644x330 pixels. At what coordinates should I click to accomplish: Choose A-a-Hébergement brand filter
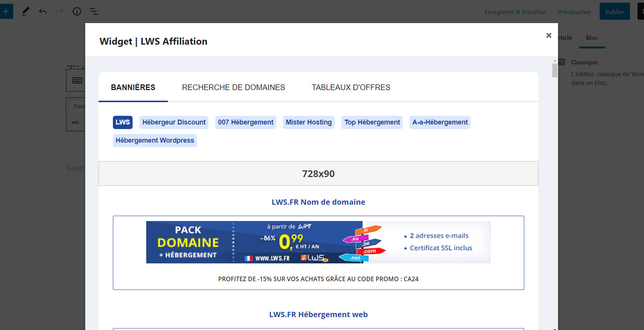coord(440,122)
